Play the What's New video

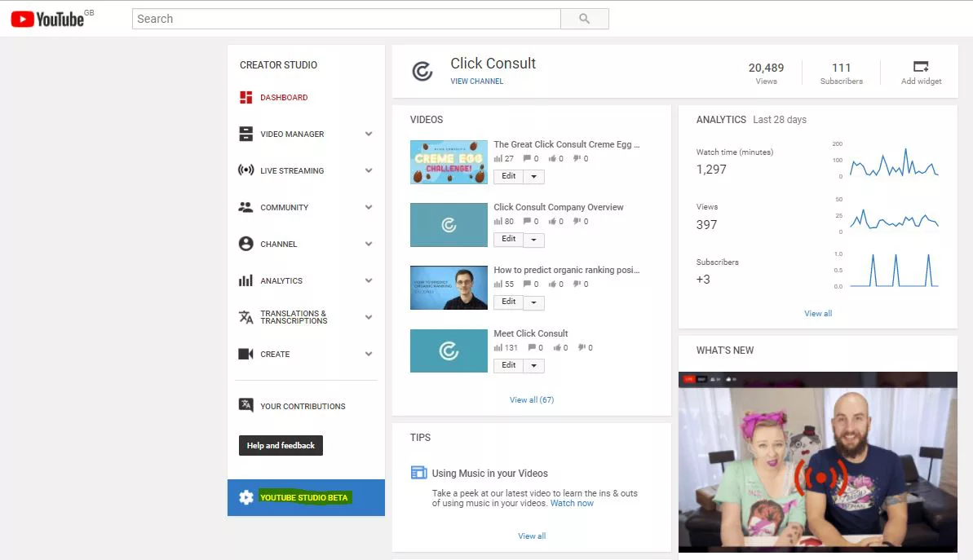(818, 462)
